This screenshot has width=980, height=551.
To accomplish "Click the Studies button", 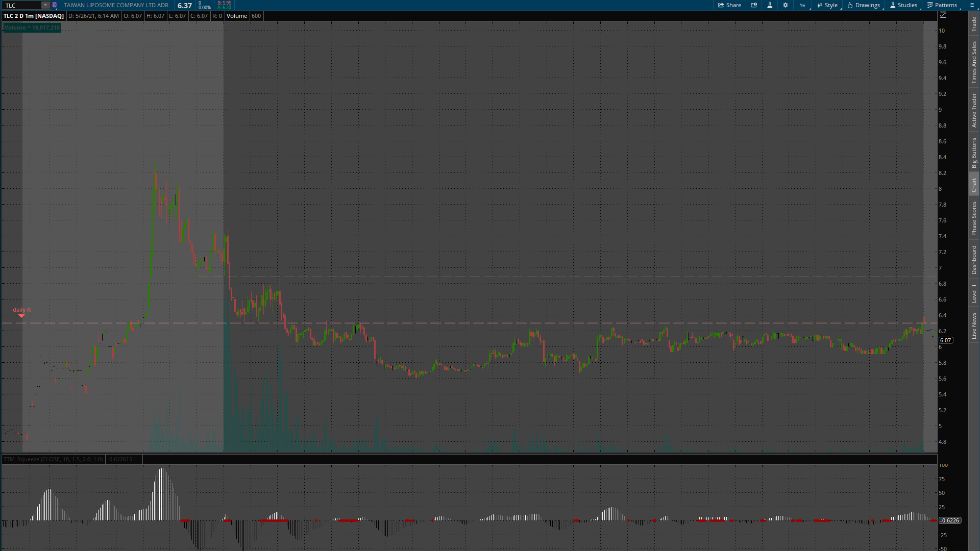I will (x=903, y=5).
